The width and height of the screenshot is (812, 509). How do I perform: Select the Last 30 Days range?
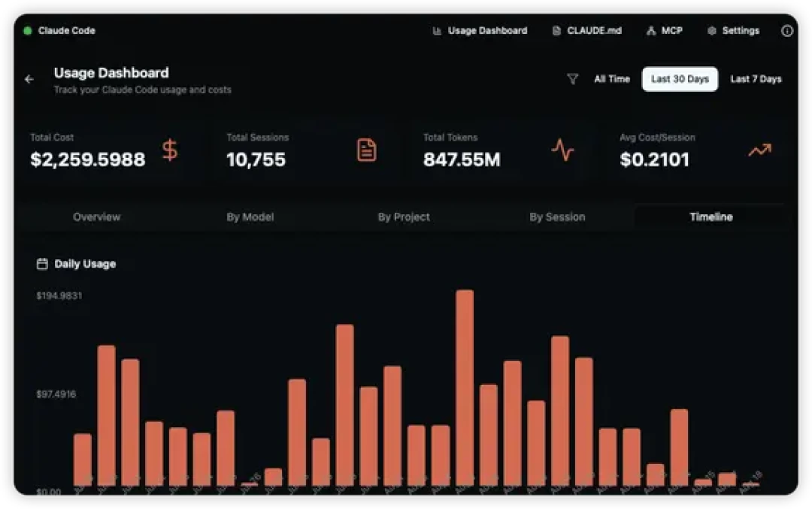[680, 79]
